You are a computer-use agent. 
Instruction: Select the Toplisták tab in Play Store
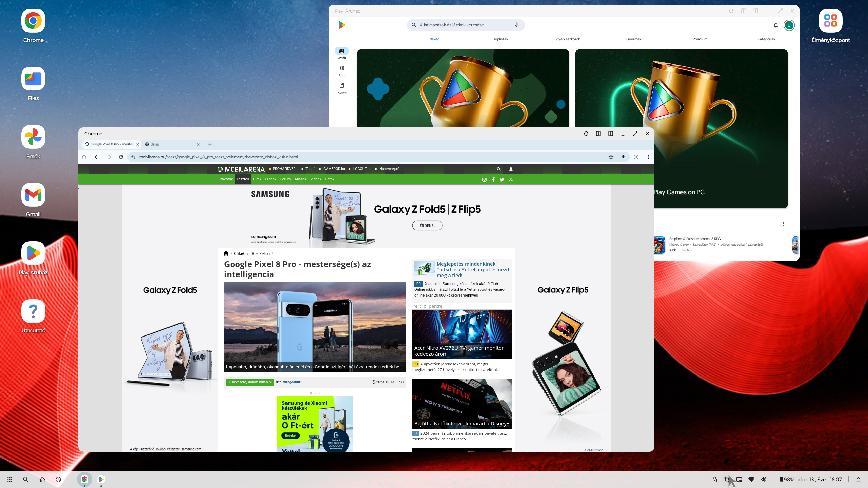coord(500,39)
